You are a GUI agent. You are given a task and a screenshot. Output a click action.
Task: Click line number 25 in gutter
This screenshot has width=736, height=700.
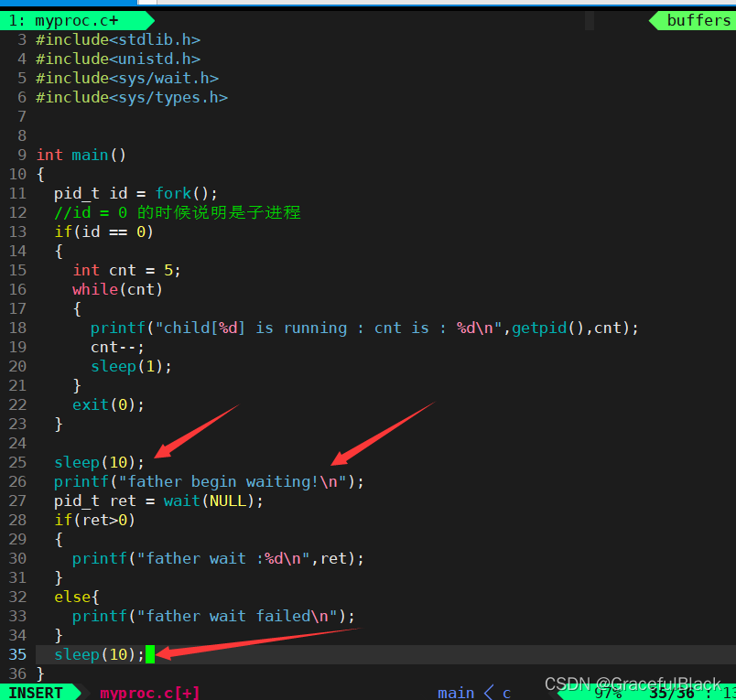pyautogui.click(x=17, y=463)
